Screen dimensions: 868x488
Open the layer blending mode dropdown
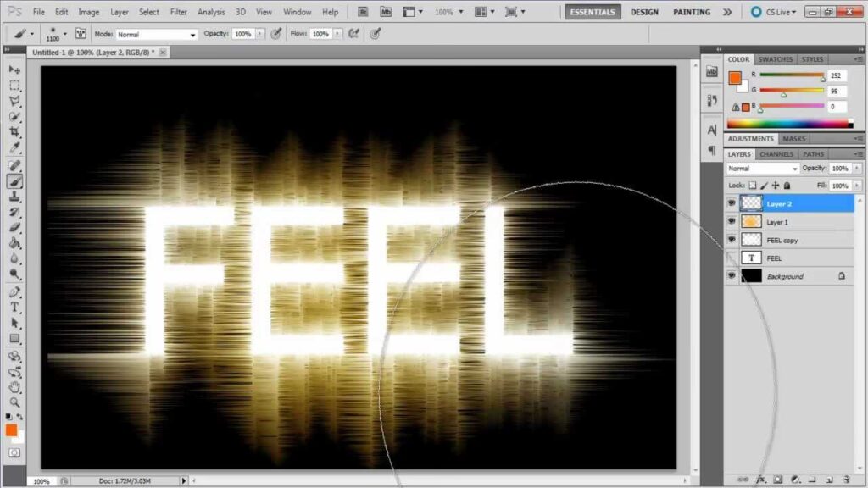pyautogui.click(x=762, y=169)
